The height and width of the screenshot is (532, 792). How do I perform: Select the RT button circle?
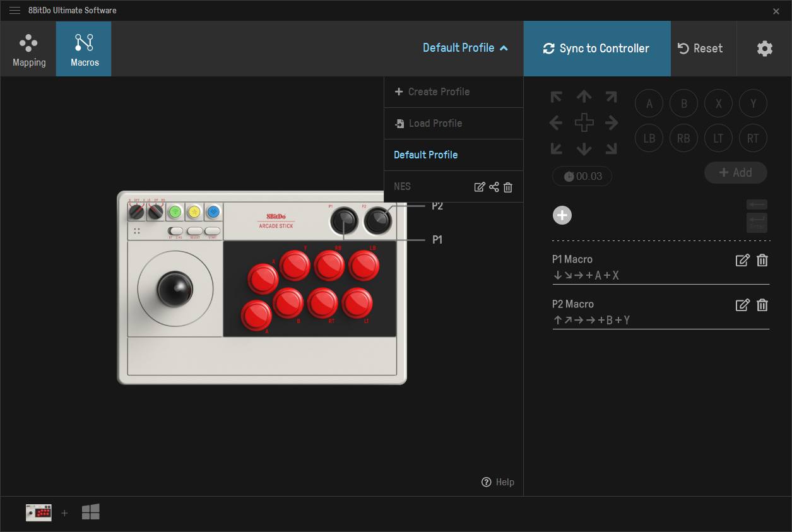(x=753, y=138)
